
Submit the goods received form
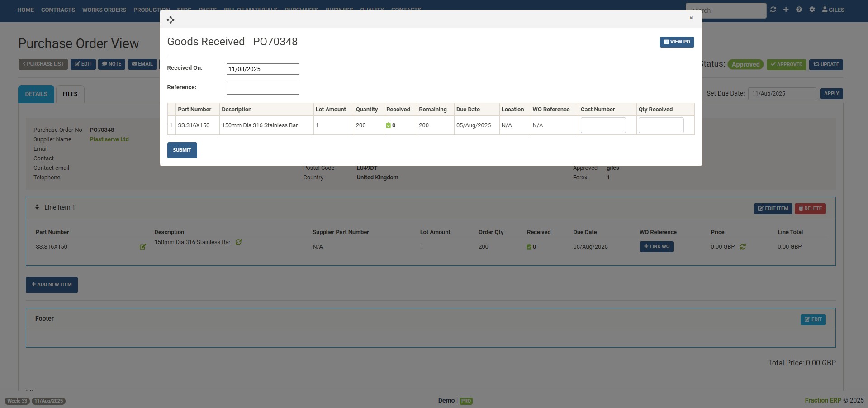(x=182, y=150)
